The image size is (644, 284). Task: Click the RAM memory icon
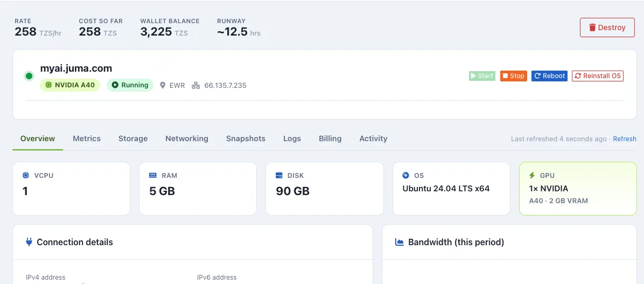[x=152, y=176]
